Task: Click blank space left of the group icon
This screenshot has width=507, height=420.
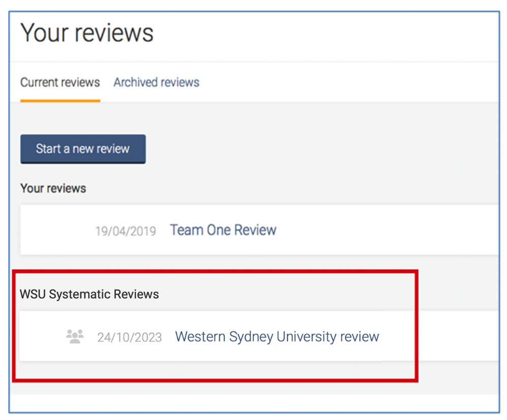Action: pyautogui.click(x=41, y=336)
